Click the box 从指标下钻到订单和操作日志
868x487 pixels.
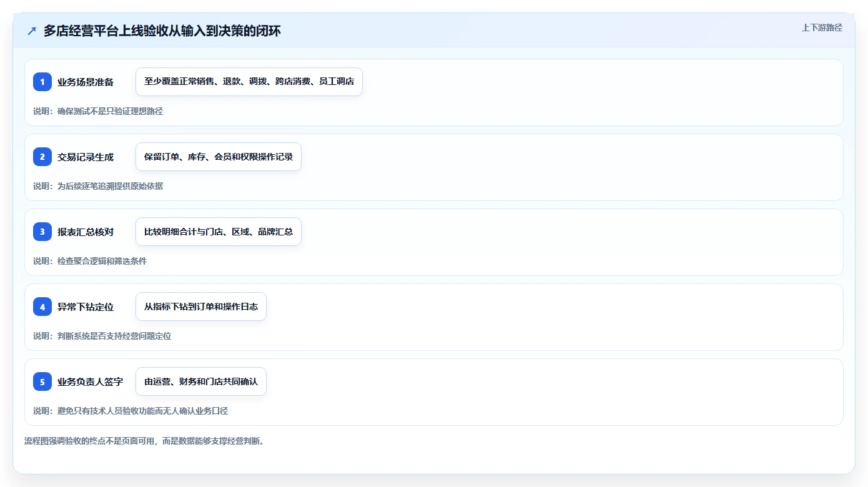[x=201, y=307]
